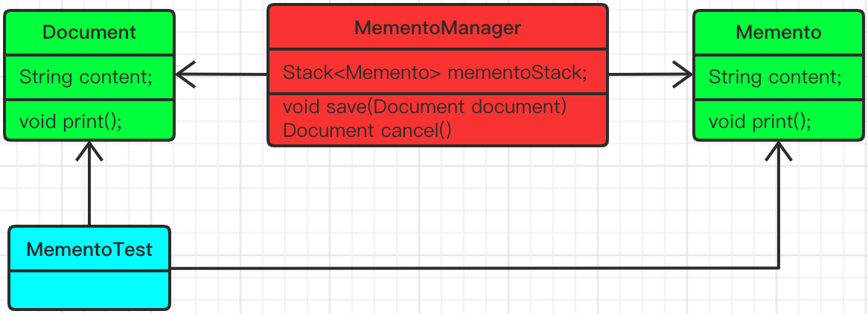Click the MementoTest class name
The width and height of the screenshot is (868, 314).
point(89,249)
